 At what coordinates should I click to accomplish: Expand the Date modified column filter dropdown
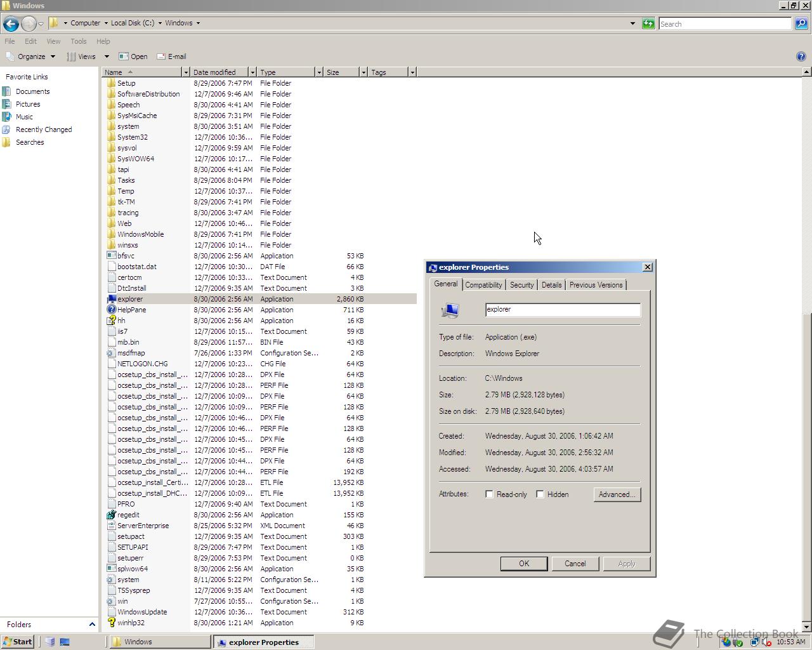click(252, 72)
